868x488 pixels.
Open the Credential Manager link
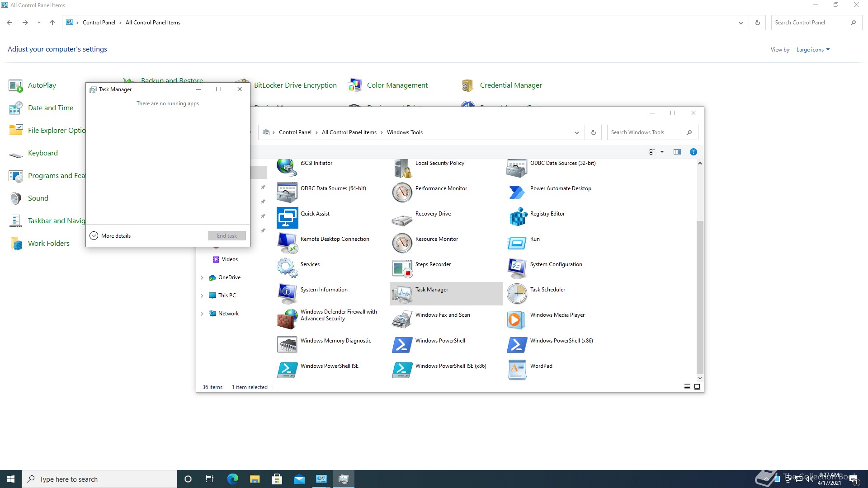[510, 85]
